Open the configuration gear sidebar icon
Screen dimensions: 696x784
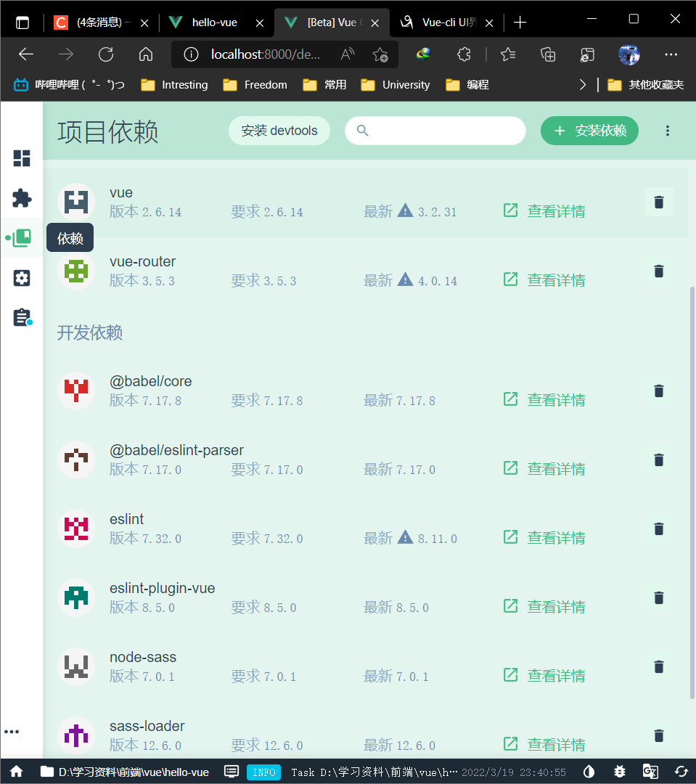22,277
